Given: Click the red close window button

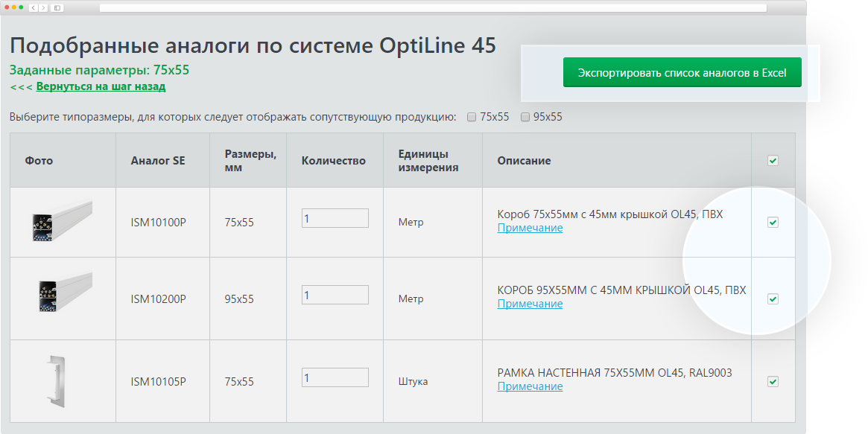Looking at the screenshot, I should coord(7,7).
